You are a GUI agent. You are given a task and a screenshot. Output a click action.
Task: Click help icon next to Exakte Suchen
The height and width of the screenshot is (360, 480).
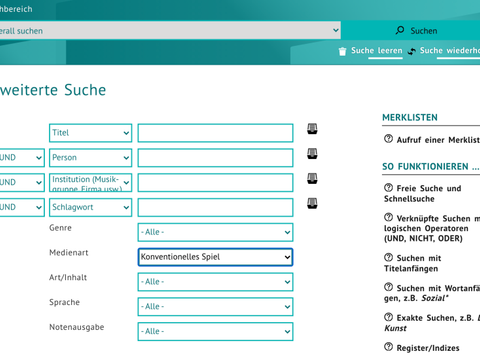[x=388, y=317]
